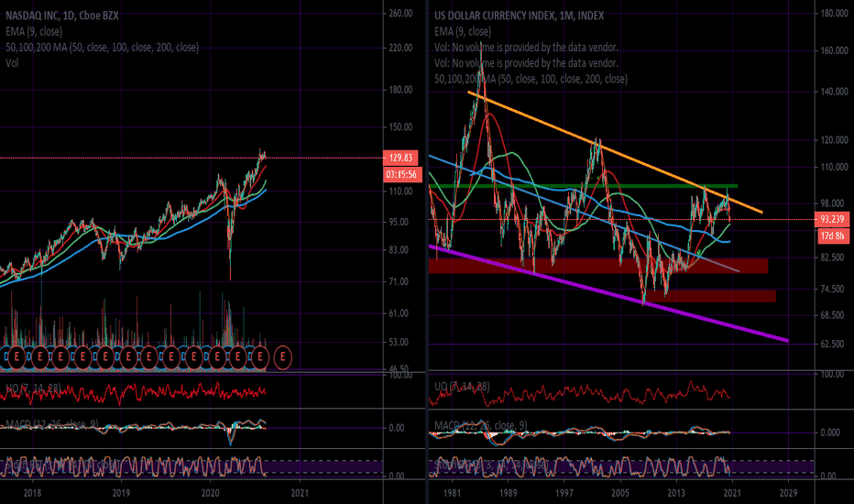
Task: Select the green horizontal resistance line
Action: pos(584,186)
